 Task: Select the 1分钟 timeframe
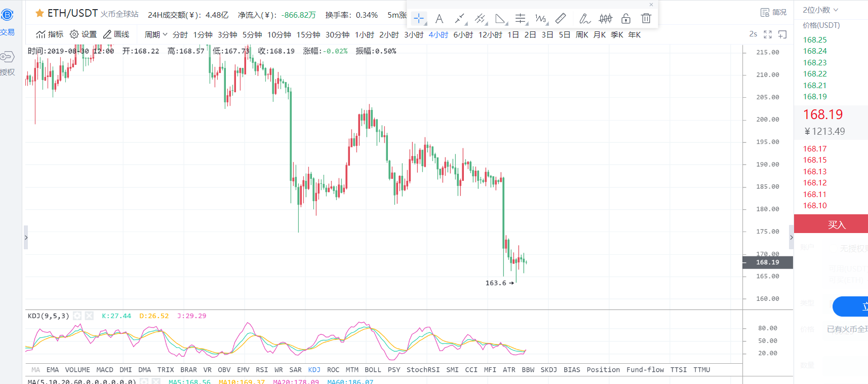(x=203, y=34)
